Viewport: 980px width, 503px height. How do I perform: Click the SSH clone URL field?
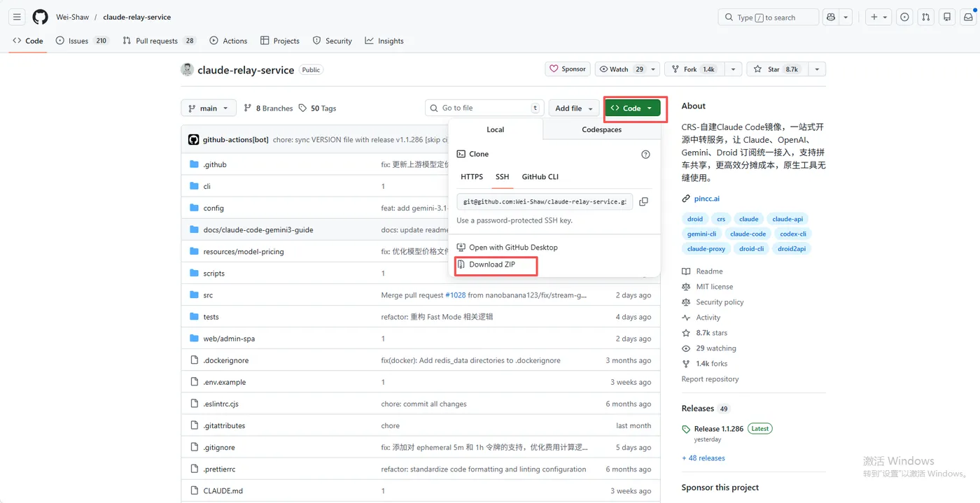545,201
